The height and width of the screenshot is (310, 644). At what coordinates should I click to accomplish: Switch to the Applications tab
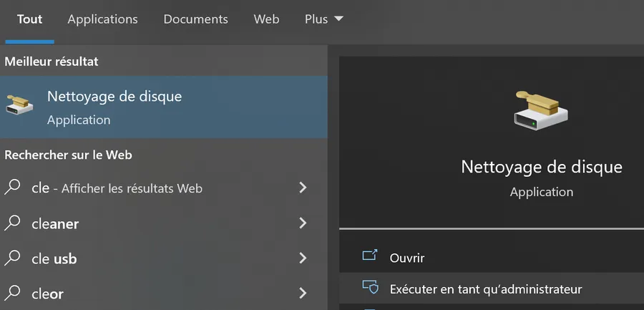point(102,19)
